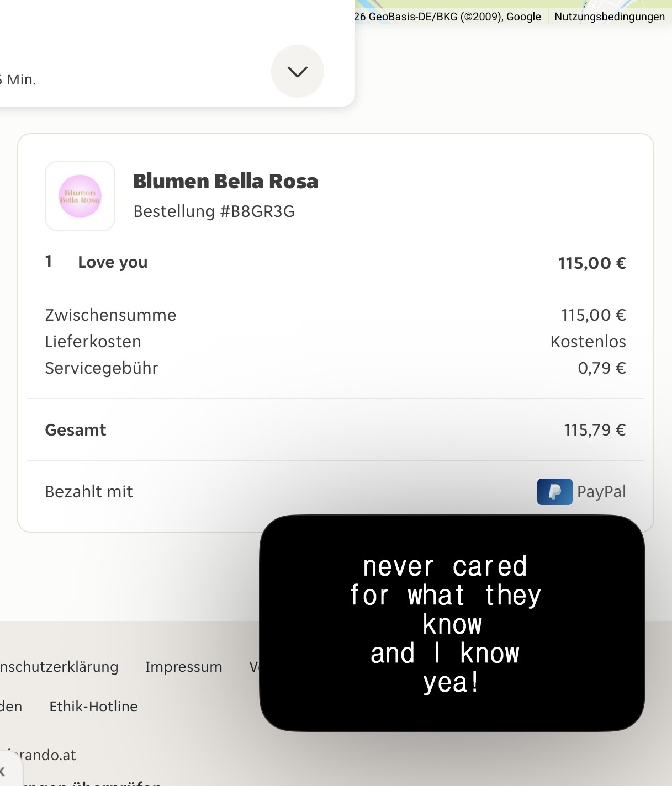Open the Ethik-Hotline footer link

click(x=93, y=707)
